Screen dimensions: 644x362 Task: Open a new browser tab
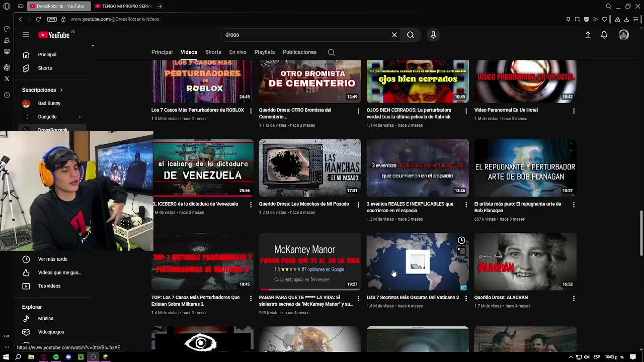160,6
